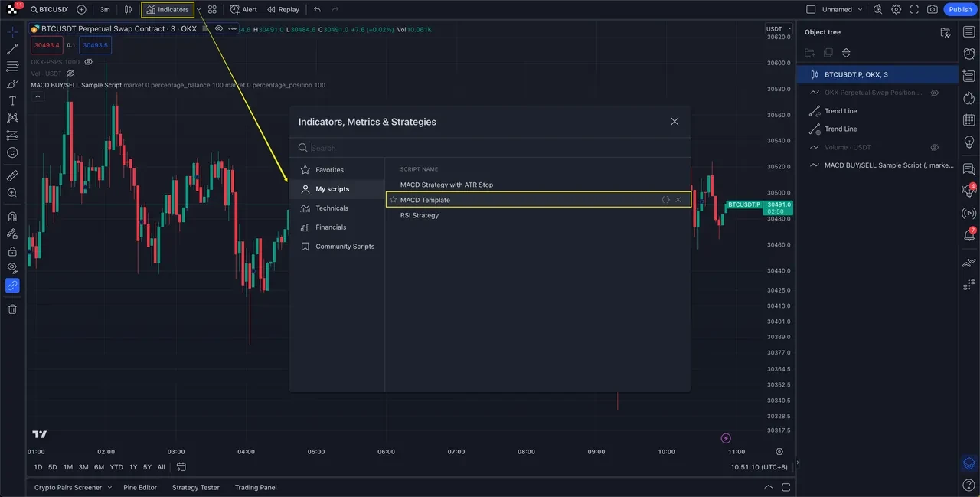980x497 pixels.
Task: Publish the chart idea
Action: [x=960, y=10]
